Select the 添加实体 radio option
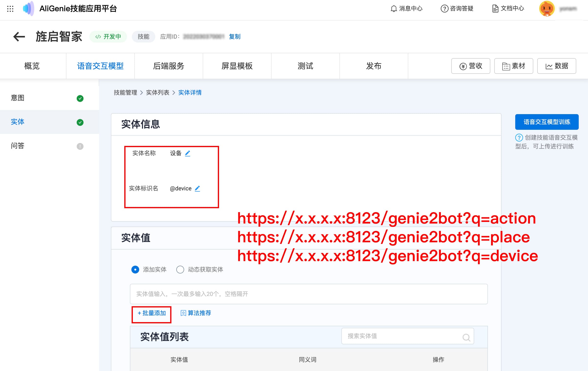The image size is (588, 371). coord(135,270)
